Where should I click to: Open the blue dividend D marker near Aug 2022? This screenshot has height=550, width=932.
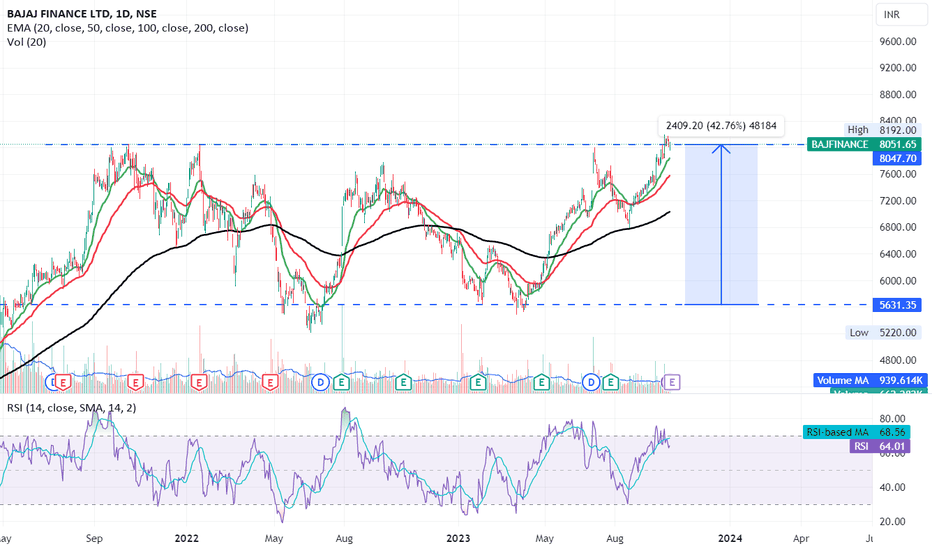(x=320, y=382)
